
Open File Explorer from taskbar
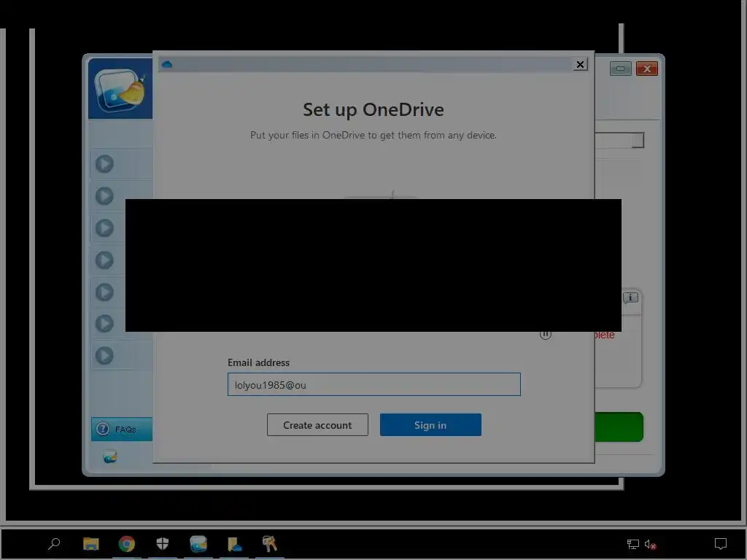click(90, 543)
